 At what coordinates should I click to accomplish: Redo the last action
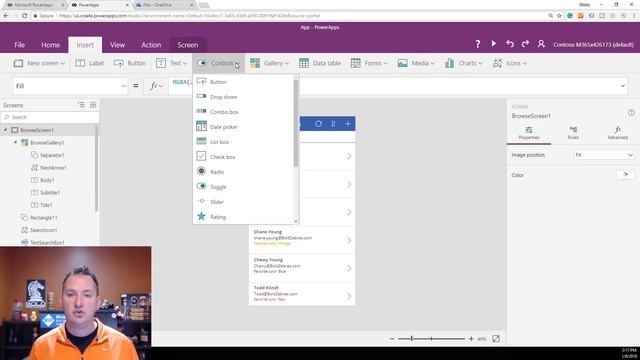click(x=525, y=43)
